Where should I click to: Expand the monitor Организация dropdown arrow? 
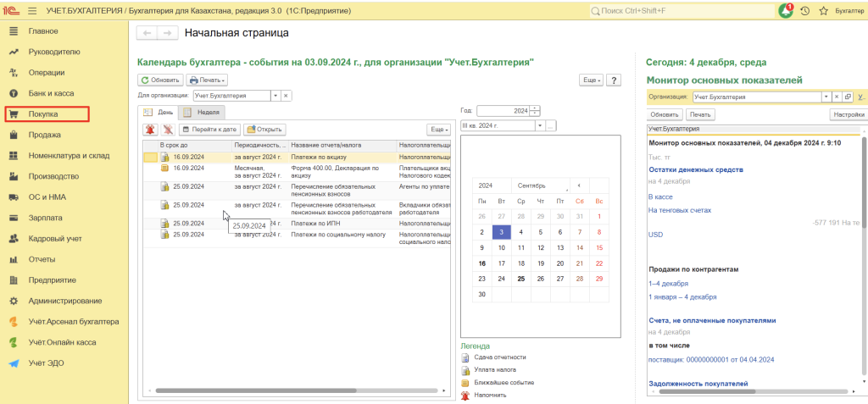(826, 97)
